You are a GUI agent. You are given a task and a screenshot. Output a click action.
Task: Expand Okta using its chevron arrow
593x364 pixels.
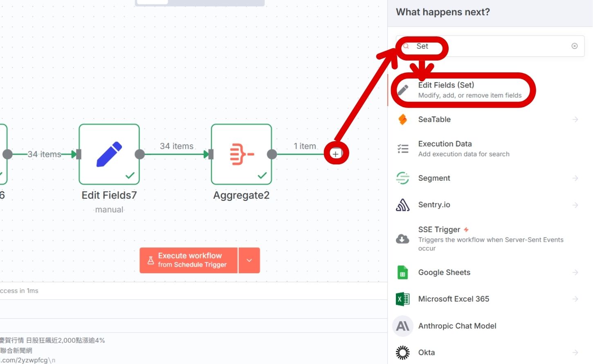575,352
